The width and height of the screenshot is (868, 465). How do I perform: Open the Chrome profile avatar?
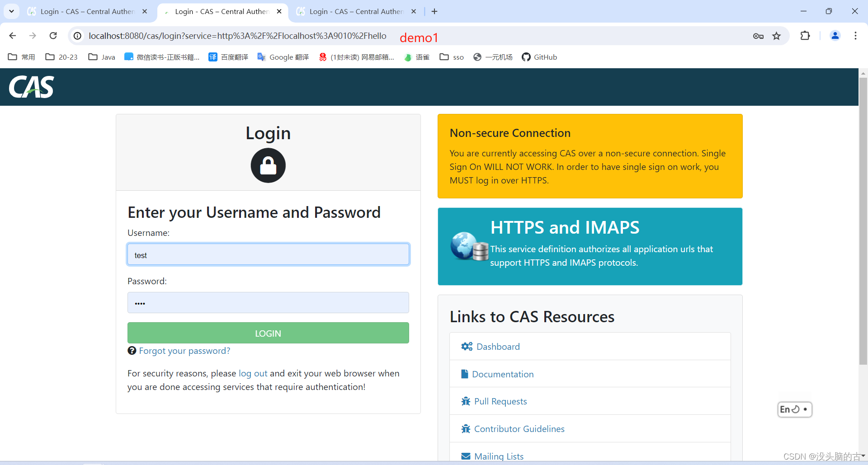pos(835,36)
